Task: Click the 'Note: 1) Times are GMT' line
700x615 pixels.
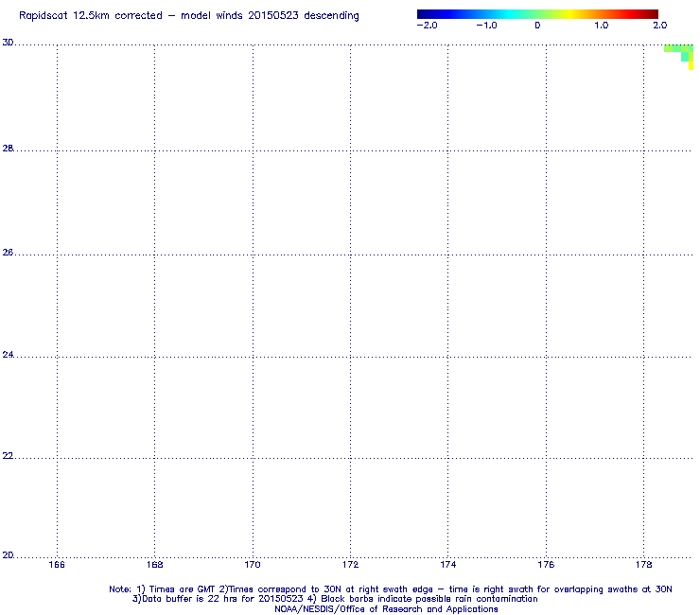Action: click(391, 589)
